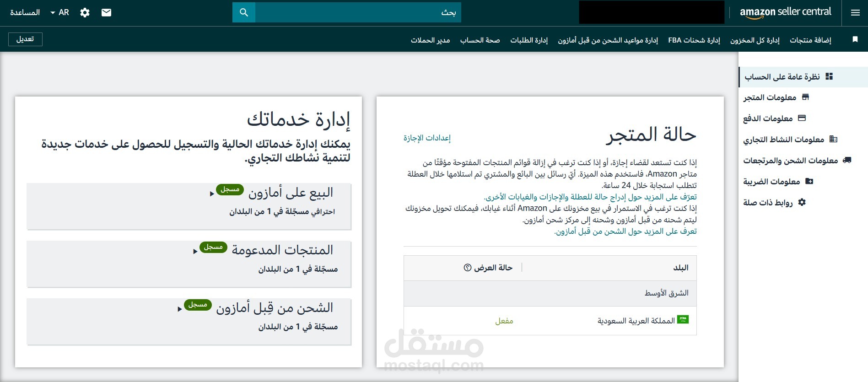Image resolution: width=868 pixels, height=382 pixels.
Task: Click احترافي مسجّلة في 1 من البلدان text
Action: coord(282,212)
